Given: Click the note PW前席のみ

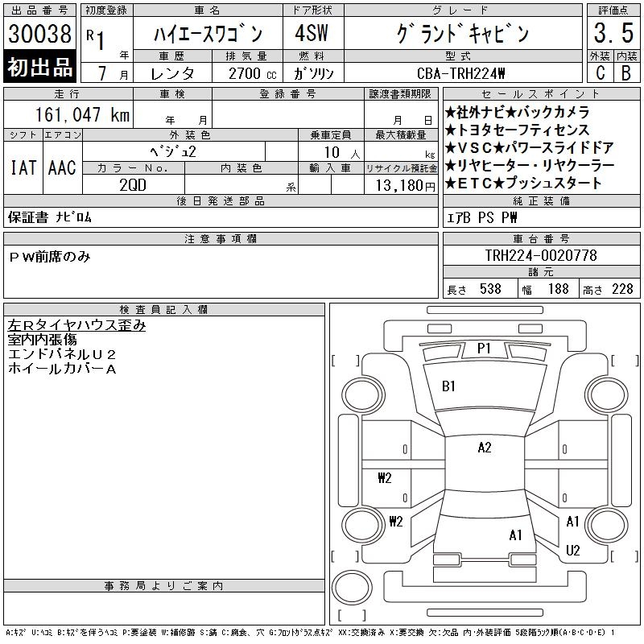Looking at the screenshot, I should (x=49, y=257).
